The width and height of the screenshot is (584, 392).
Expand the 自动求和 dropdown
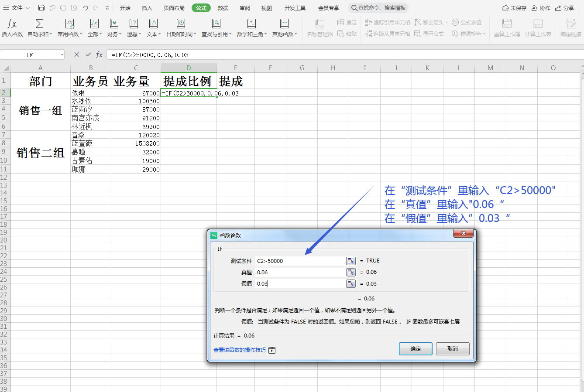point(39,34)
